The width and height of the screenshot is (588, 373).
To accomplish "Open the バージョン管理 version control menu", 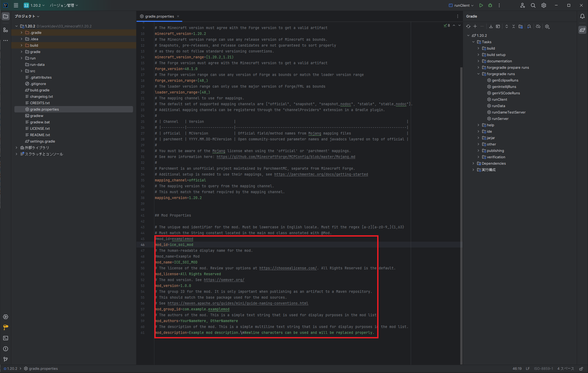I will pyautogui.click(x=64, y=5).
